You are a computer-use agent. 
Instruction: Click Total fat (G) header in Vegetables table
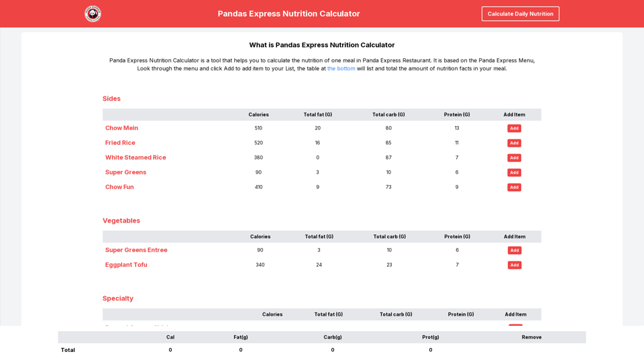(x=319, y=237)
